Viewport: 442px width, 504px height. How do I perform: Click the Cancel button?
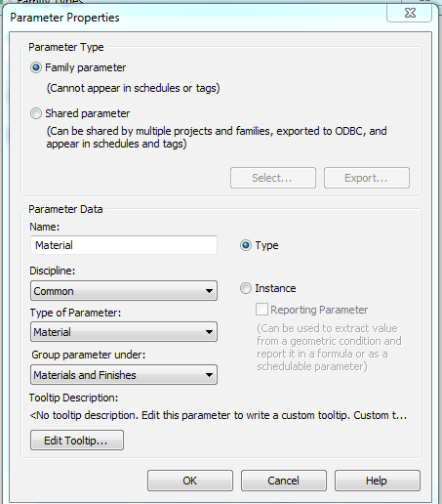[284, 481]
